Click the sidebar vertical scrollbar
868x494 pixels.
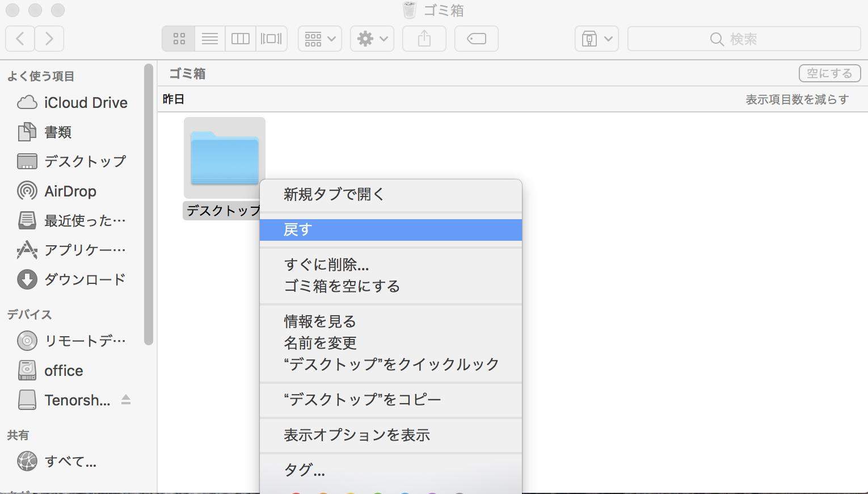[149, 204]
